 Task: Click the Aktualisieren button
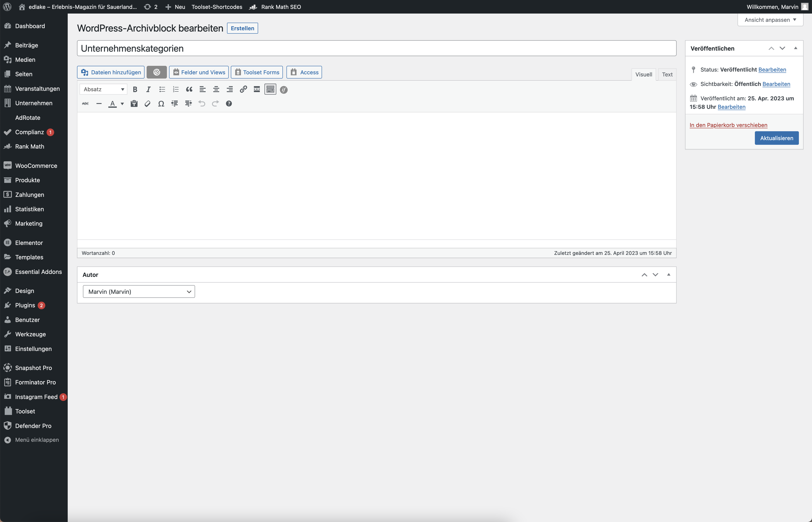(776, 138)
